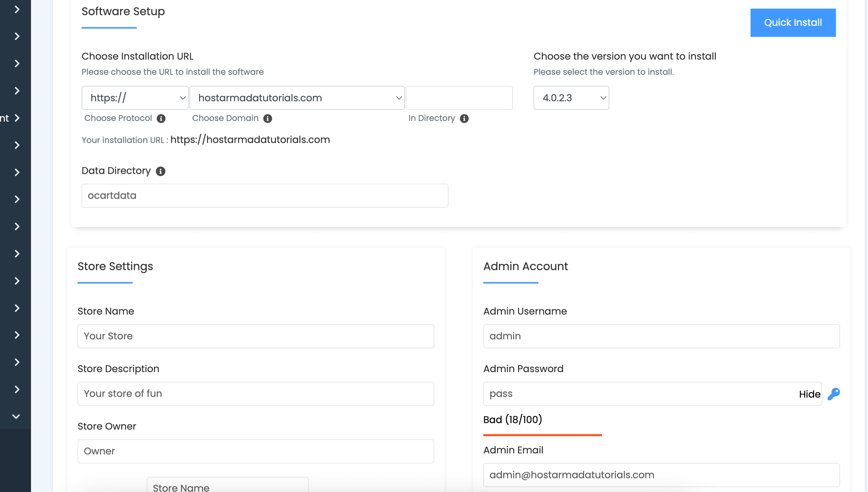Open the https:// protocol dropdown
Image resolution: width=868 pixels, height=492 pixels.
click(x=135, y=98)
